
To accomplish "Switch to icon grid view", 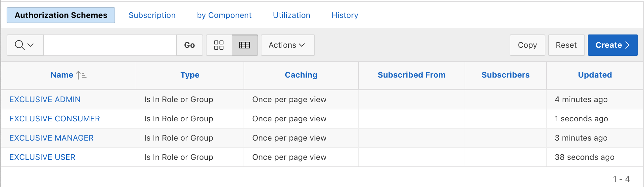I will [219, 45].
